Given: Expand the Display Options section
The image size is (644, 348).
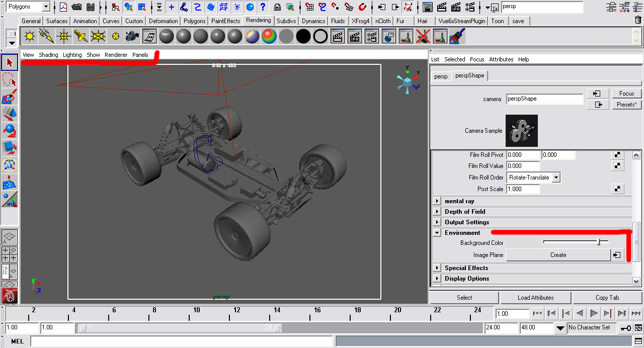Looking at the screenshot, I should point(438,279).
